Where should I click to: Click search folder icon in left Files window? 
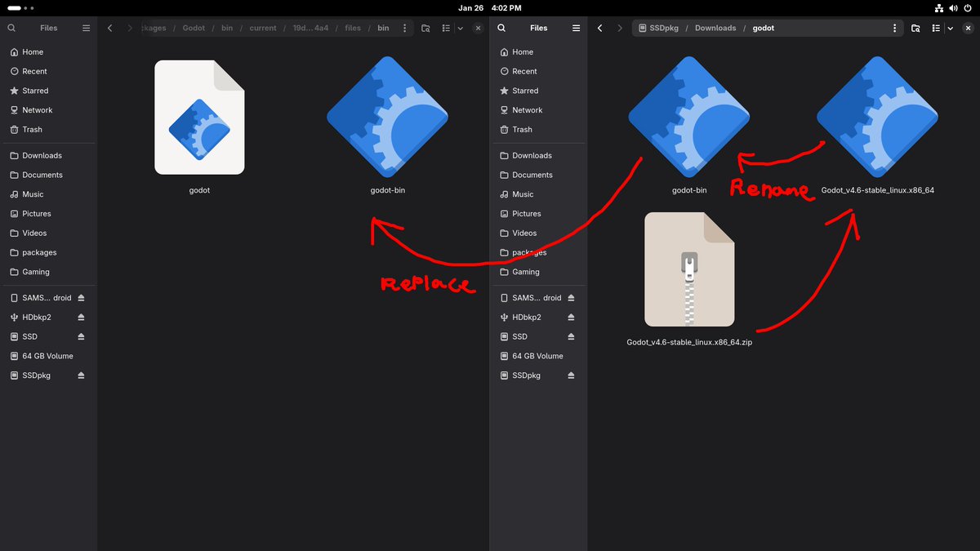tap(426, 28)
